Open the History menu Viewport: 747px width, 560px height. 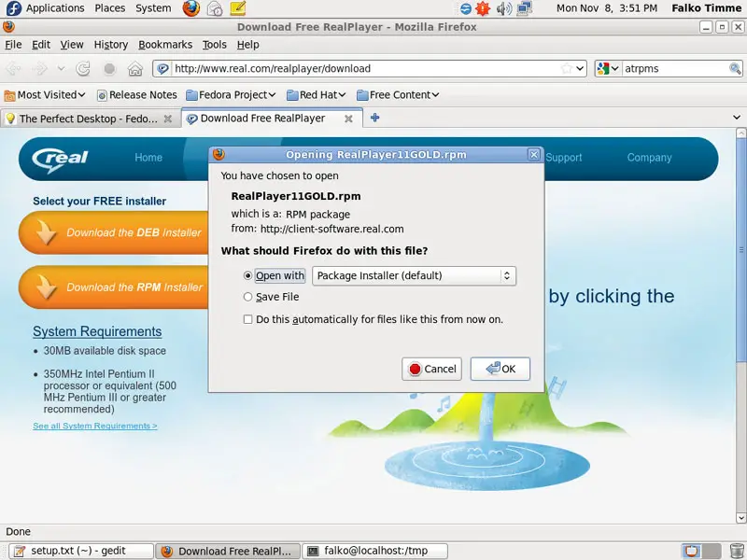pos(111,44)
